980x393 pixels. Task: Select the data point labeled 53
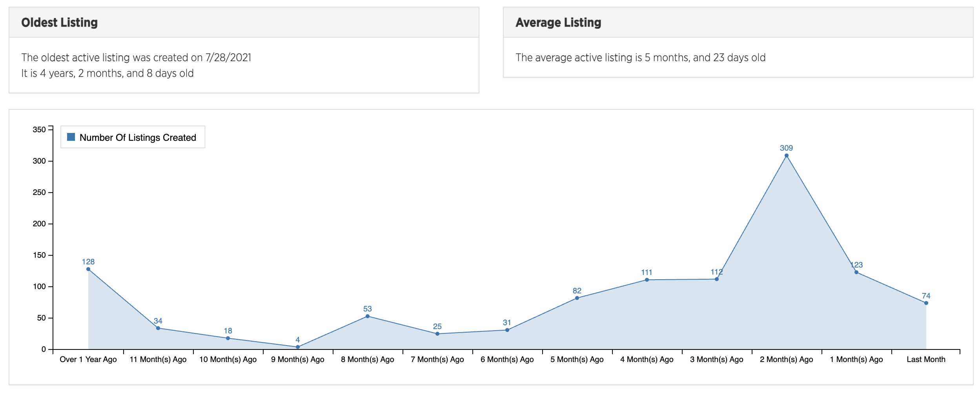pyautogui.click(x=368, y=316)
